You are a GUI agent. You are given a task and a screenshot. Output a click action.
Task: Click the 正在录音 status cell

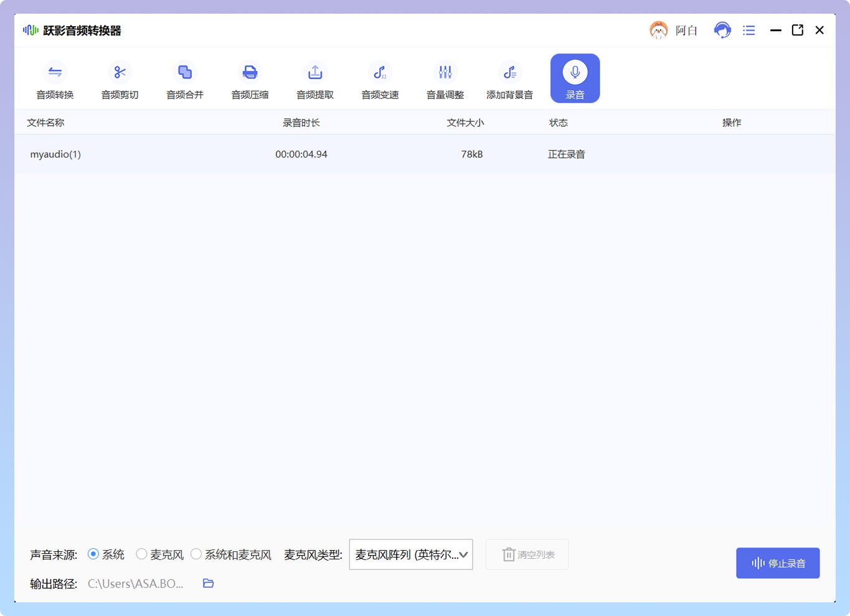(567, 154)
